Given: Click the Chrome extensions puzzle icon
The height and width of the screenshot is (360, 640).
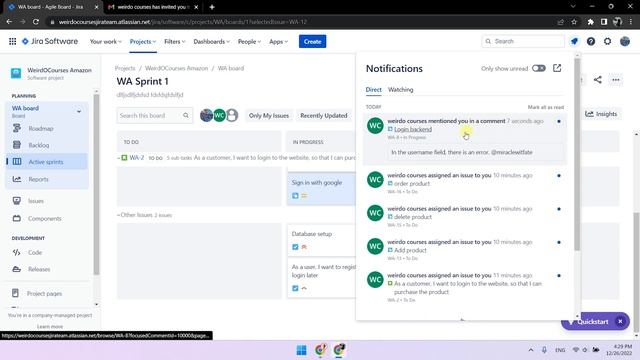Looking at the screenshot, I should [x=590, y=22].
